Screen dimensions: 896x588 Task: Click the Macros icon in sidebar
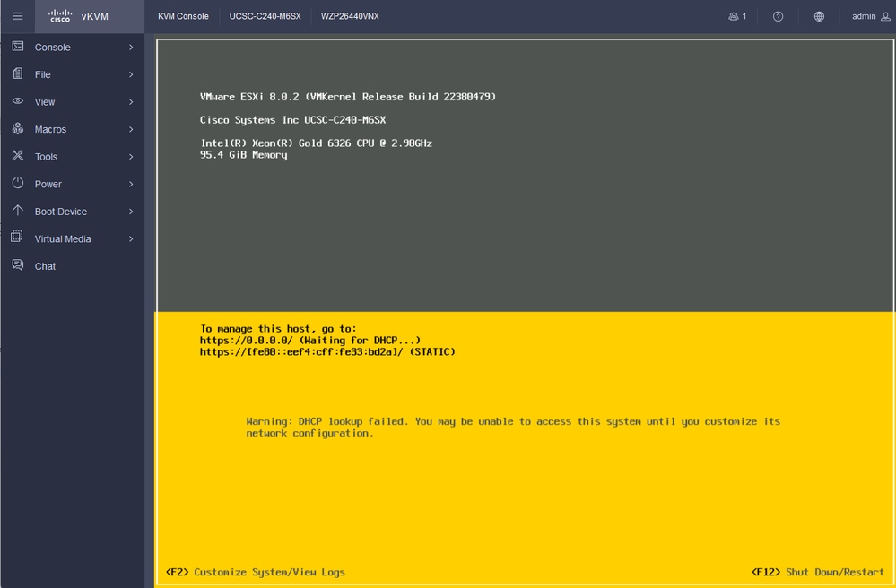18,128
